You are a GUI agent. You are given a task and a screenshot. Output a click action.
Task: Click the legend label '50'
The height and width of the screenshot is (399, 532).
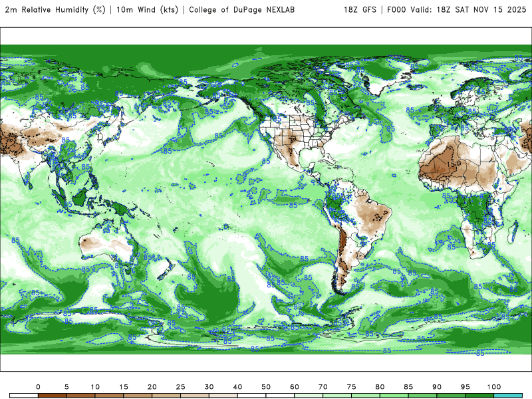(x=266, y=387)
